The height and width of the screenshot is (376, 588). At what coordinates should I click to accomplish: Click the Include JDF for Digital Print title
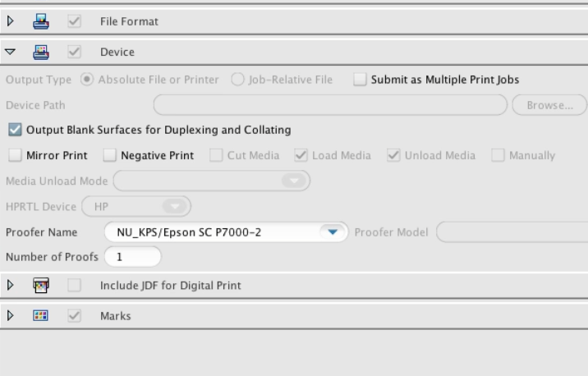coord(171,286)
